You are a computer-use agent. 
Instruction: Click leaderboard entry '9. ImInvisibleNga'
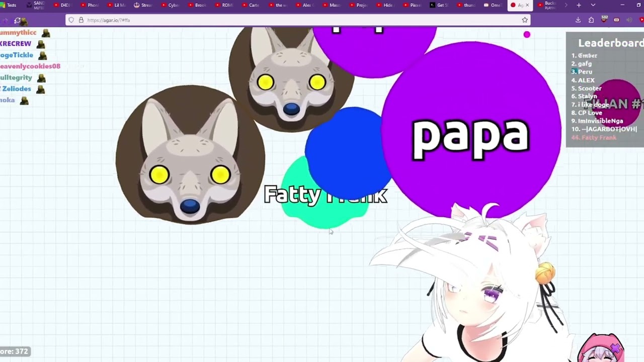tap(597, 121)
